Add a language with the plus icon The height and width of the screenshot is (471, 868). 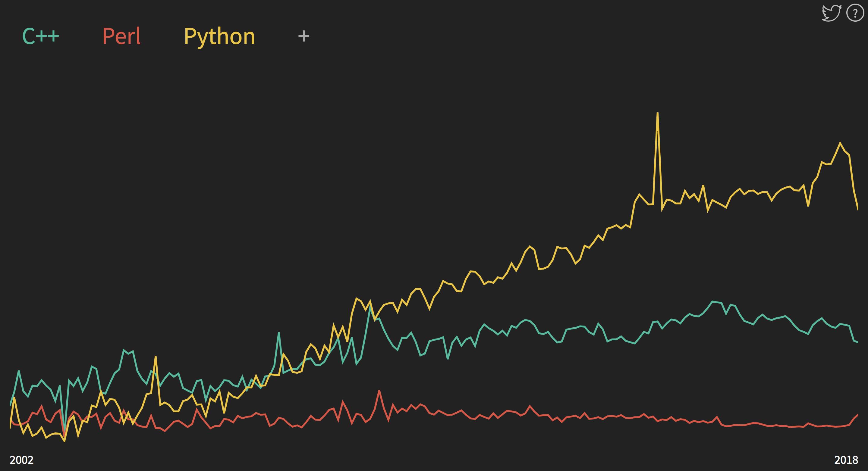[303, 36]
